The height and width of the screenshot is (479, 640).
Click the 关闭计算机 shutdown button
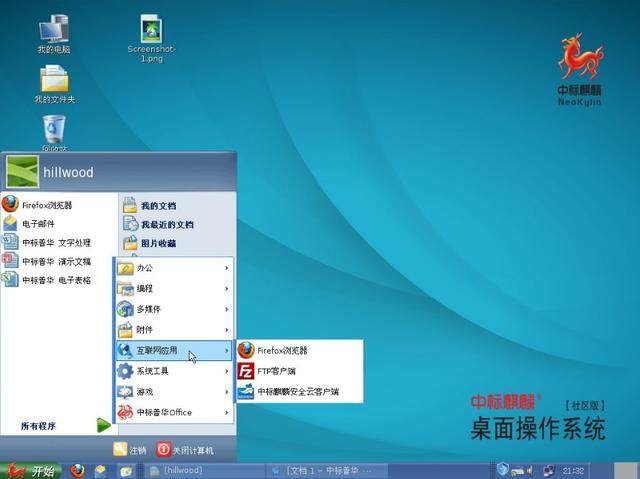tap(185, 450)
